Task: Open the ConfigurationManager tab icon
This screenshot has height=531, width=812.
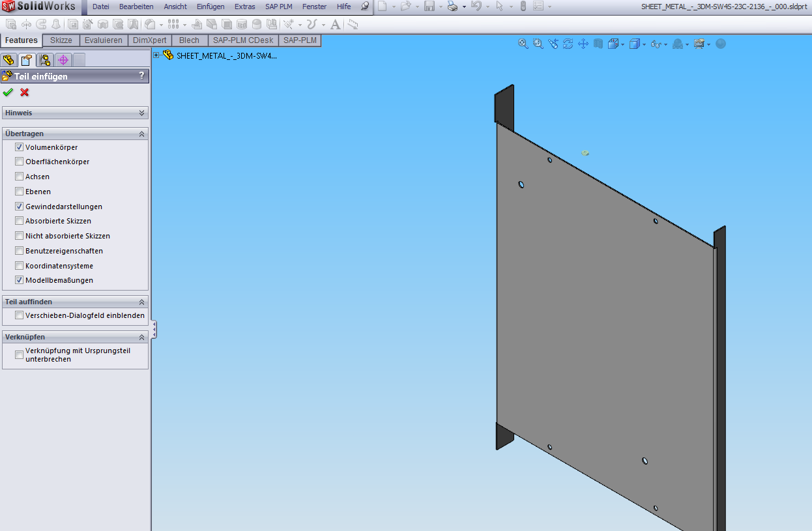Action: pos(45,60)
